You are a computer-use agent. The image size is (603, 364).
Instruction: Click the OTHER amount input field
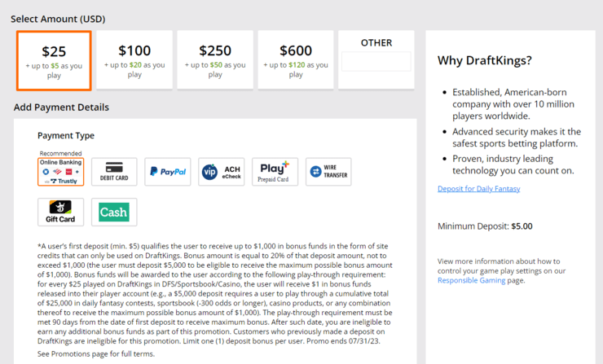pos(376,62)
